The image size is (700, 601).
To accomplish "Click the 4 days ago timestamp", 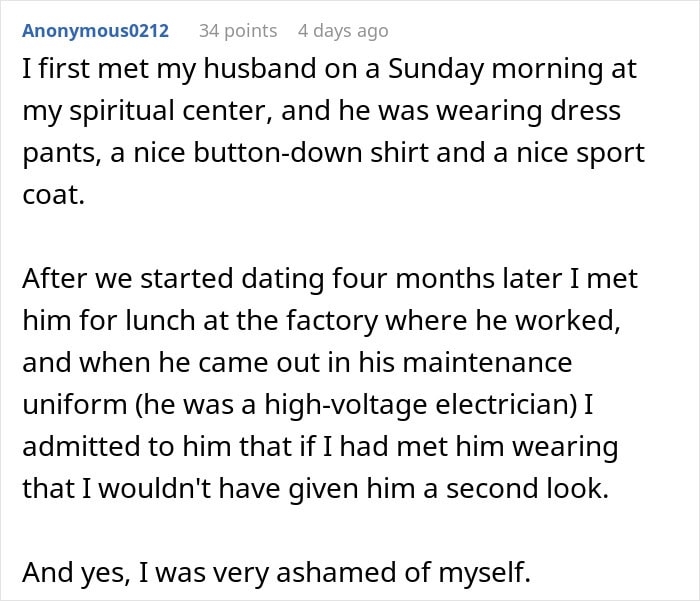I will pos(342,31).
